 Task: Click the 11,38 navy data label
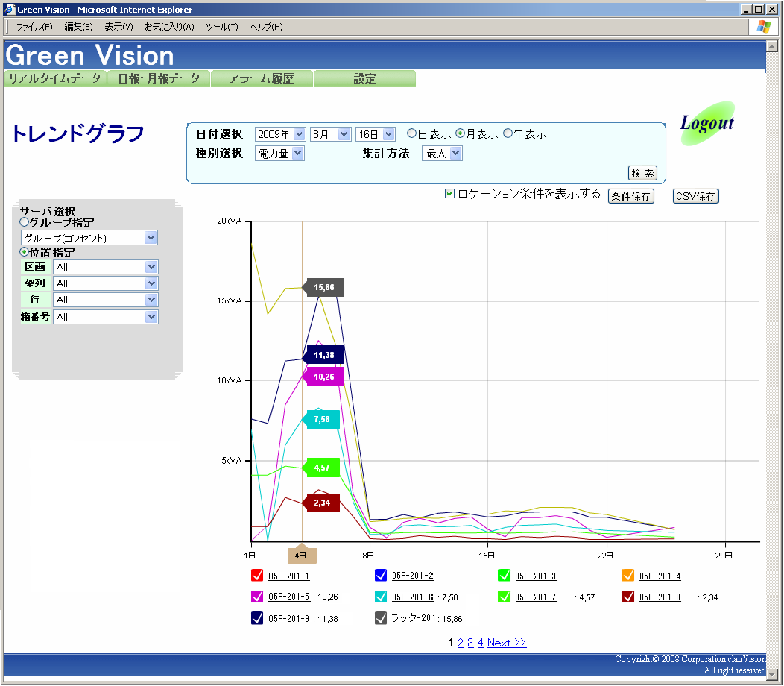click(x=323, y=355)
